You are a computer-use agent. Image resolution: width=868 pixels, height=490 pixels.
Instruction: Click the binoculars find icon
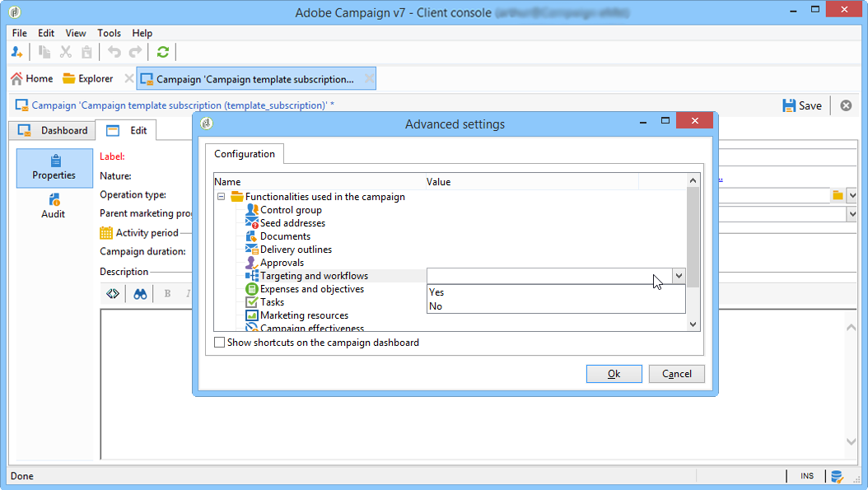click(x=140, y=294)
